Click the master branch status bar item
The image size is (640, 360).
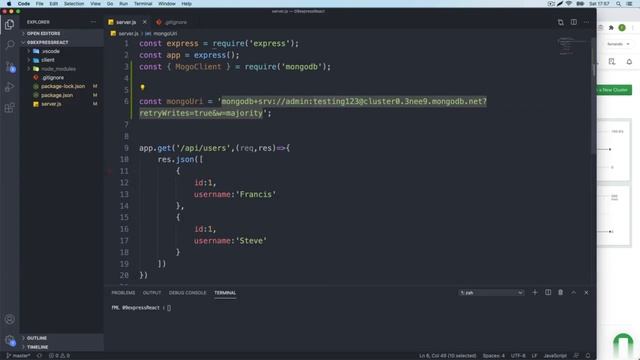(x=18, y=356)
